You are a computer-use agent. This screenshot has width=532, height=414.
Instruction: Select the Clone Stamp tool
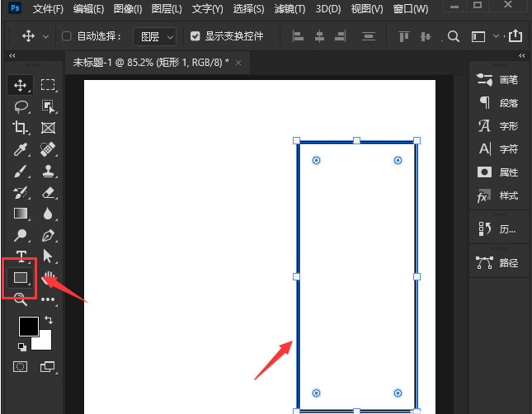click(x=49, y=171)
